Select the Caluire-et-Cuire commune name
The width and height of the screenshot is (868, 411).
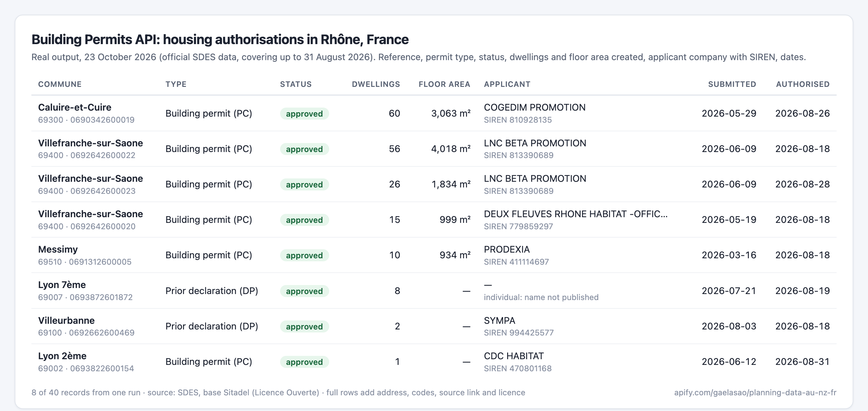[x=75, y=107]
